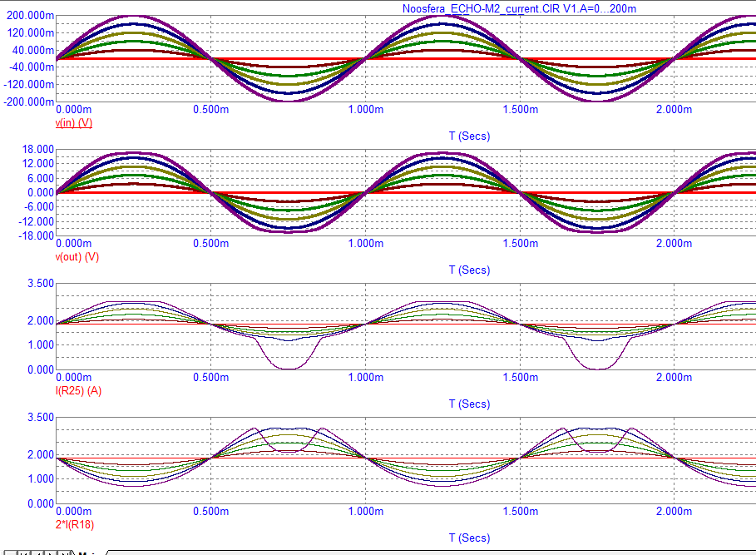This screenshot has height=555, width=756.
Task: Click 1.500m time tick under I(R25) plot
Action: pyautogui.click(x=521, y=378)
